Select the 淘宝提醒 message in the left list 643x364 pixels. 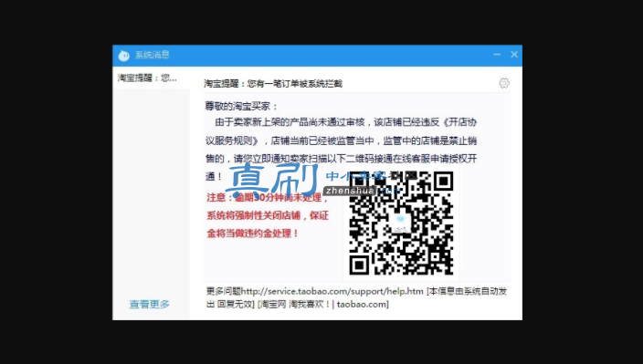tap(152, 78)
